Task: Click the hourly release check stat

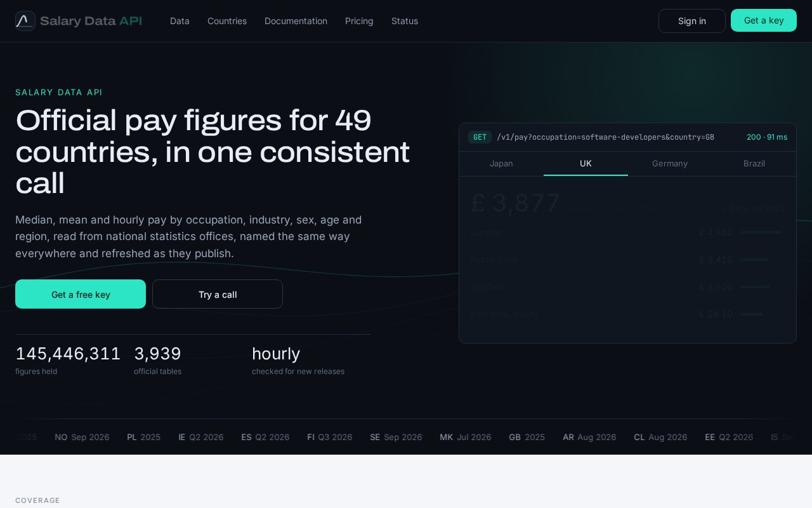Action: point(298,360)
